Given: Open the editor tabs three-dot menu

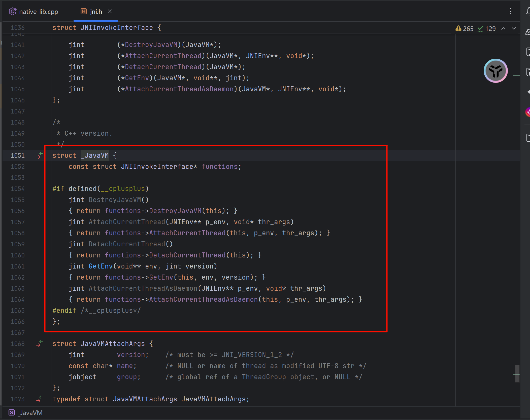Looking at the screenshot, I should pyautogui.click(x=510, y=12).
